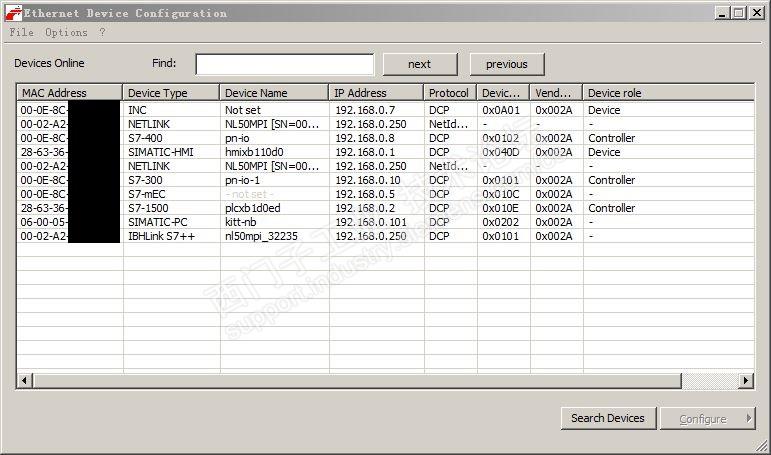Select the SIMATIC-PC device row
The width and height of the screenshot is (771, 455).
coord(386,222)
